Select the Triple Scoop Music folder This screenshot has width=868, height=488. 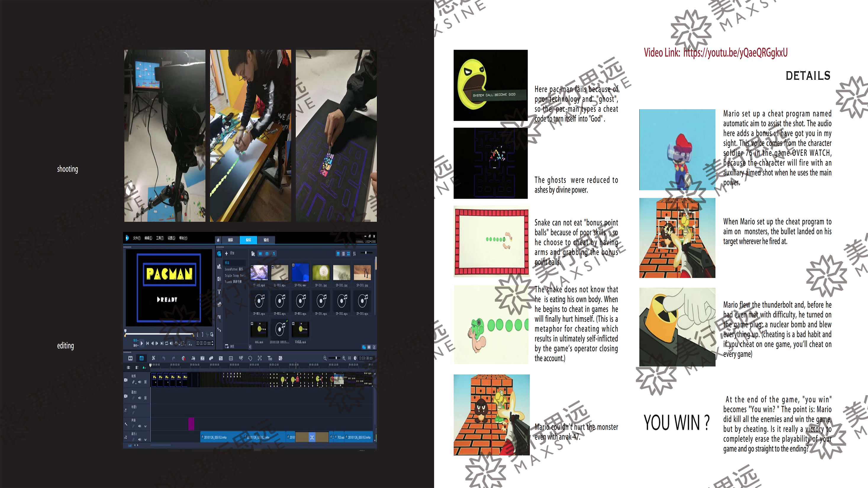click(236, 276)
